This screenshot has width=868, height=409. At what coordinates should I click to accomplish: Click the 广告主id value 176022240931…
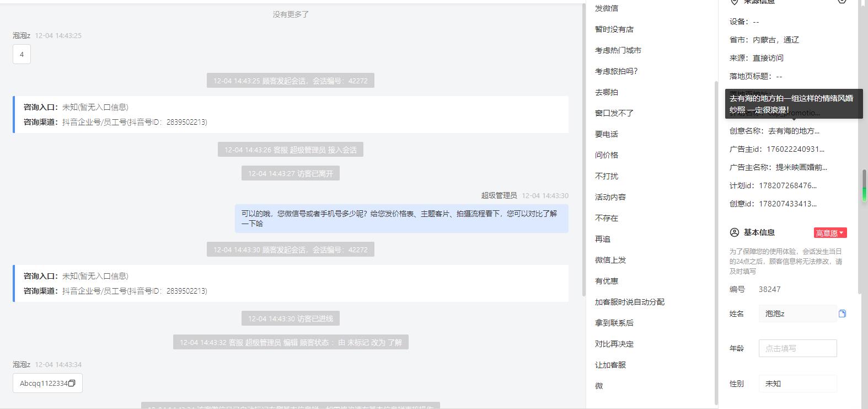point(796,149)
